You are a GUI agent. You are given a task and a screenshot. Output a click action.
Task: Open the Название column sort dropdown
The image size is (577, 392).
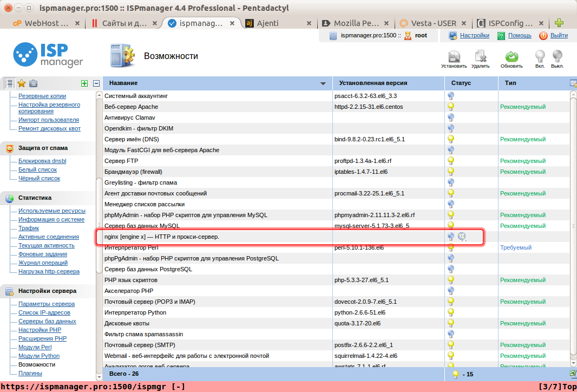tap(324, 83)
